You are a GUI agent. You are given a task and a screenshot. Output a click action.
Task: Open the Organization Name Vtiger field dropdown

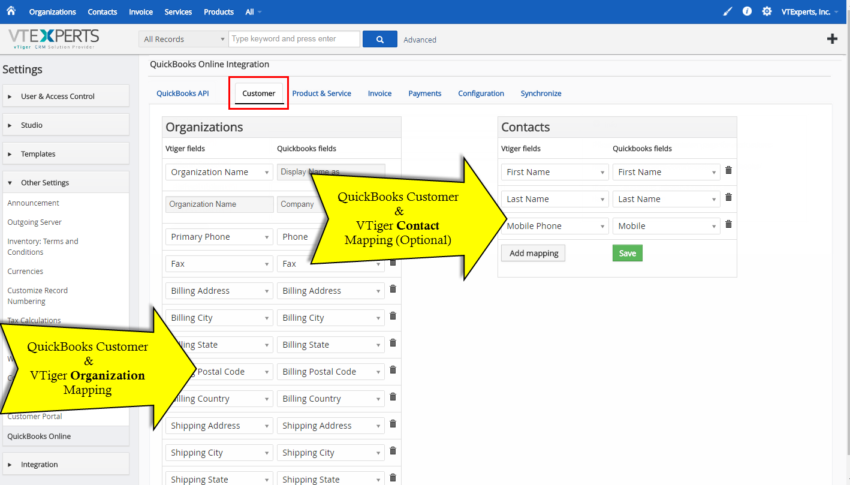click(x=219, y=172)
